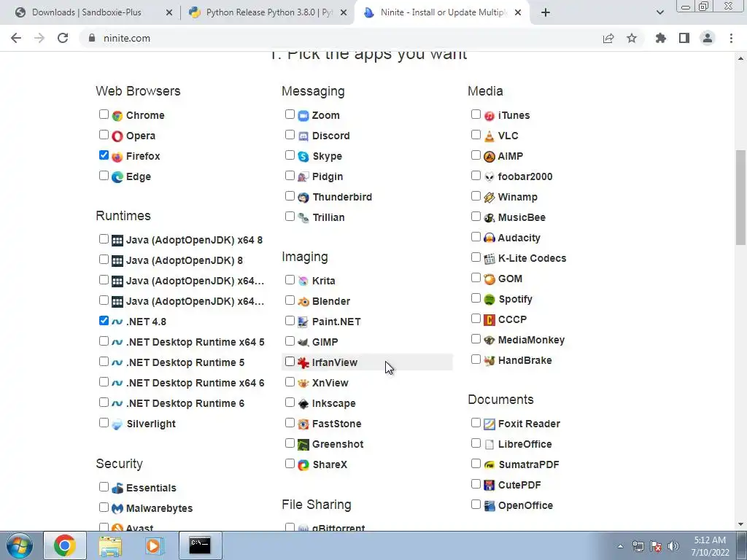Enable the K-Lite Codecs checkbox

pos(476,257)
